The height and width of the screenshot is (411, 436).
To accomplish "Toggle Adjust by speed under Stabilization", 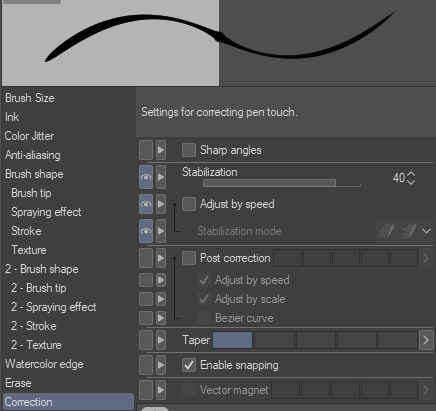I will [x=189, y=204].
